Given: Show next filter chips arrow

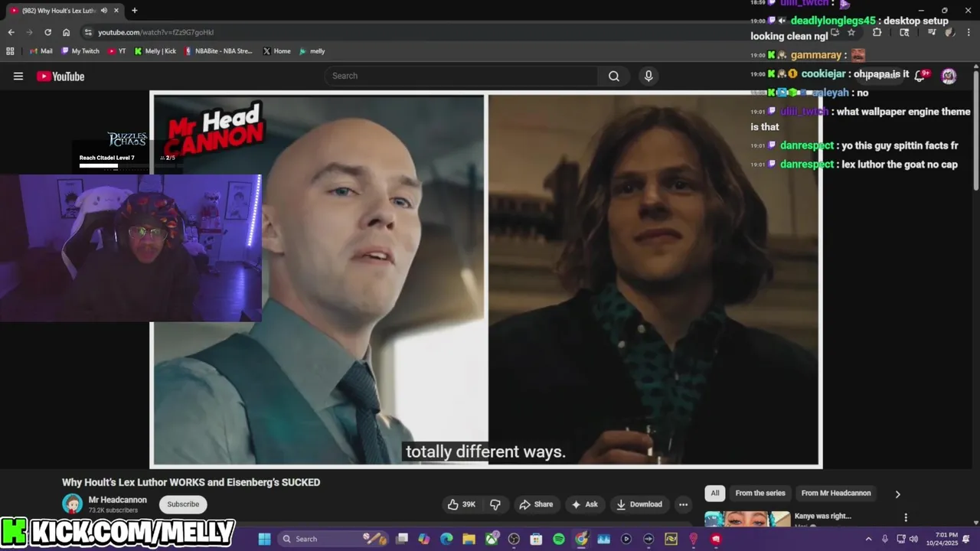Looking at the screenshot, I should pyautogui.click(x=898, y=494).
